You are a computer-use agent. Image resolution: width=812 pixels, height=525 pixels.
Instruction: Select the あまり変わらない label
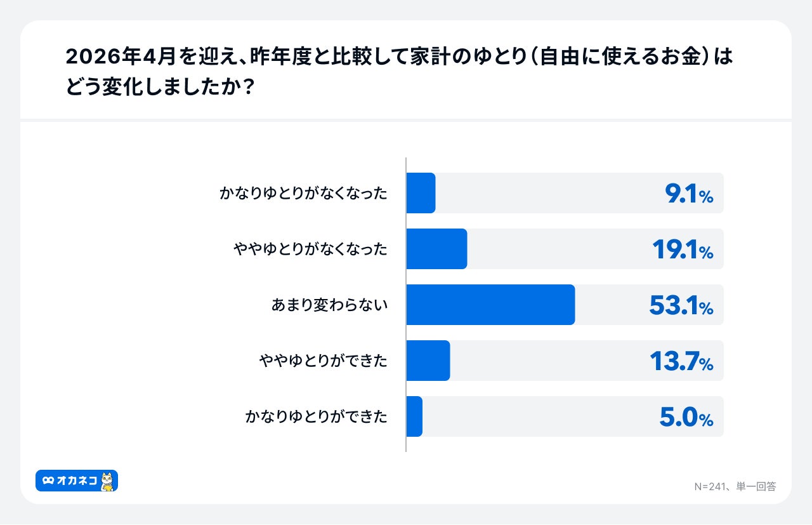click(x=329, y=305)
